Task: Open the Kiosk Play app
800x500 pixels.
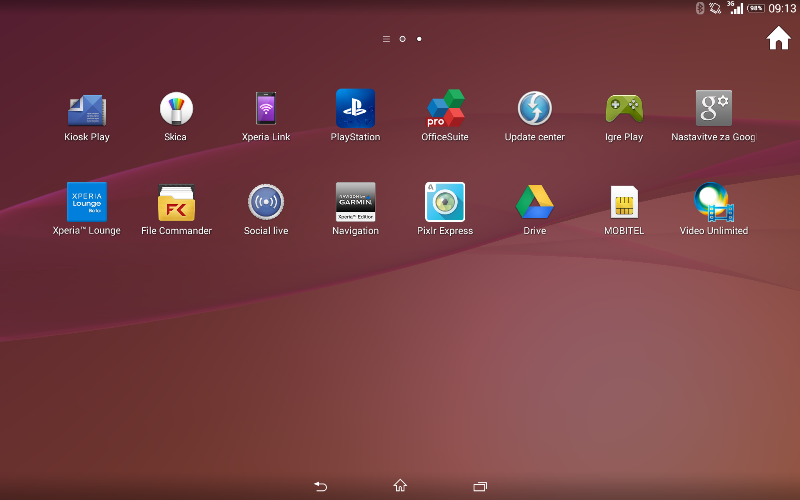Action: [87, 110]
